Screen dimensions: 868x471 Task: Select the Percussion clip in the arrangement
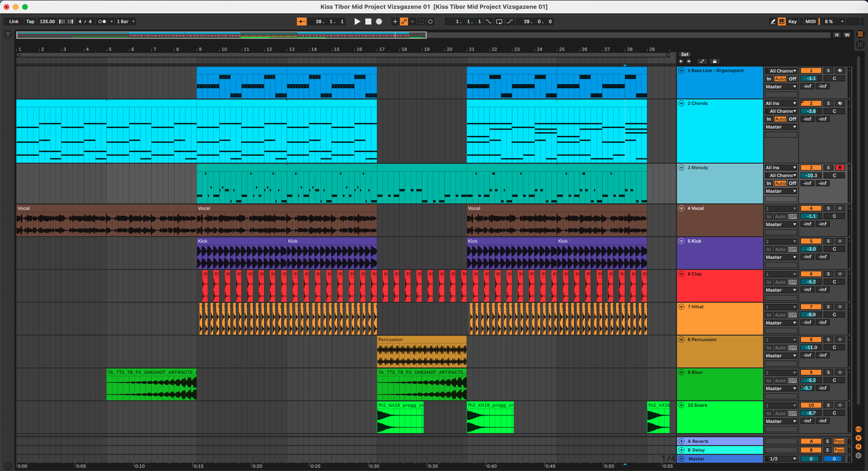421,340
